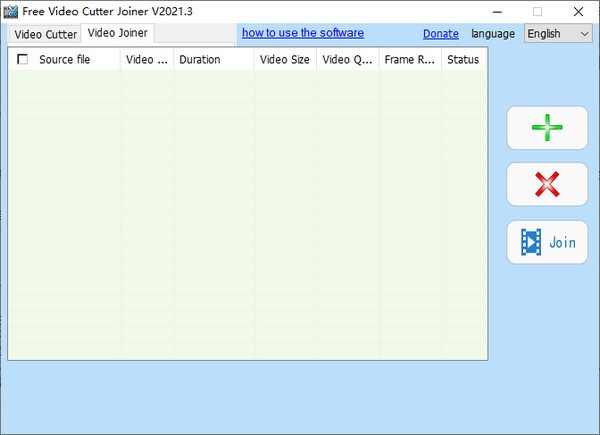Click the Video Q... column header
600x435 pixels.
point(347,60)
